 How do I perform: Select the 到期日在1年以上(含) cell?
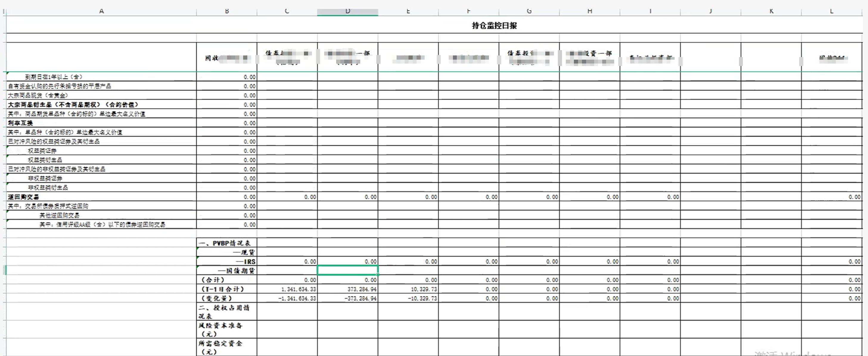point(54,77)
